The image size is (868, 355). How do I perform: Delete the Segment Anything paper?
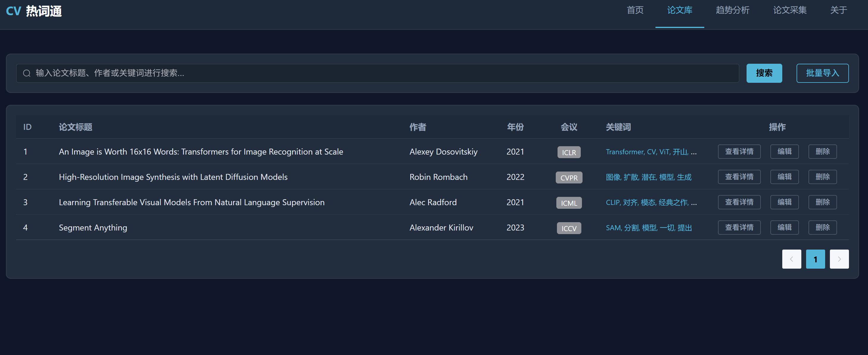click(822, 228)
